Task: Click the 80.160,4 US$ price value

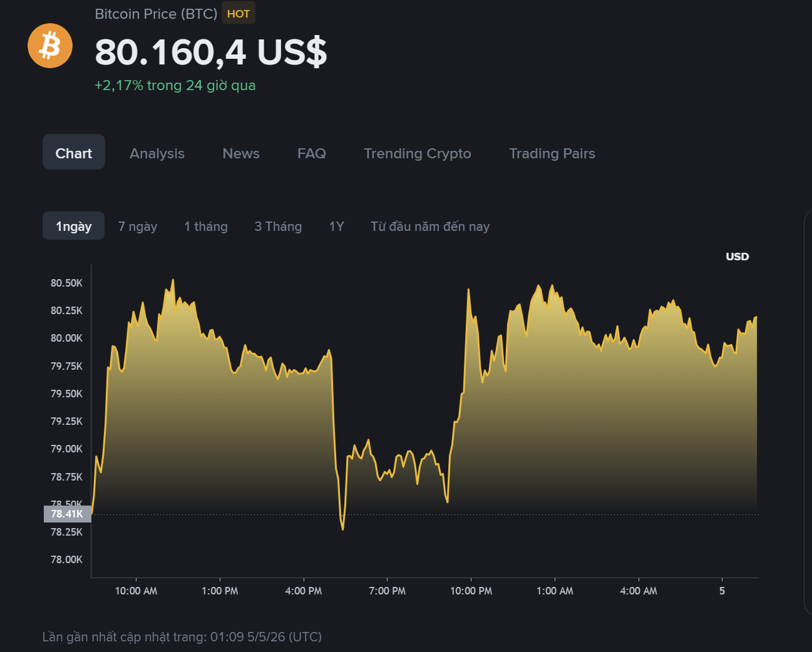Action: coord(211,51)
